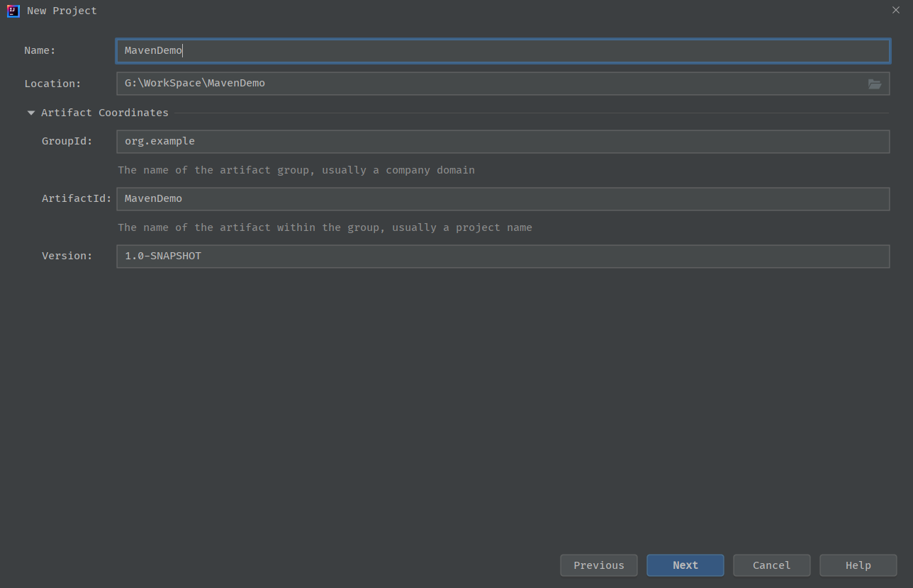This screenshot has height=588, width=913.
Task: Click the GroupId field containing org.example
Action: (x=503, y=142)
